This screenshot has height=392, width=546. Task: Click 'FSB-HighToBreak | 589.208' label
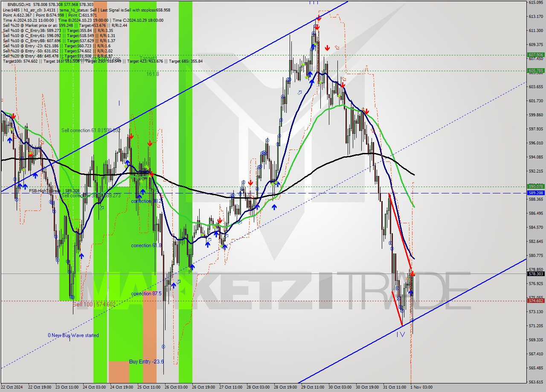(x=54, y=191)
